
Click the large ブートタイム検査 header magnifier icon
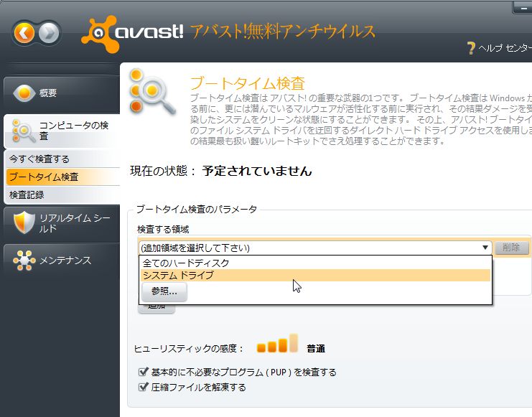point(152,91)
